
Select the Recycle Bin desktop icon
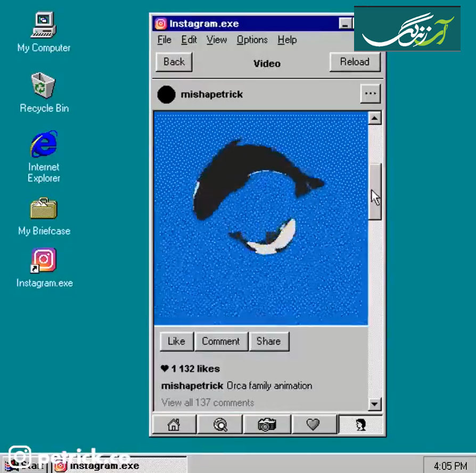[44, 93]
